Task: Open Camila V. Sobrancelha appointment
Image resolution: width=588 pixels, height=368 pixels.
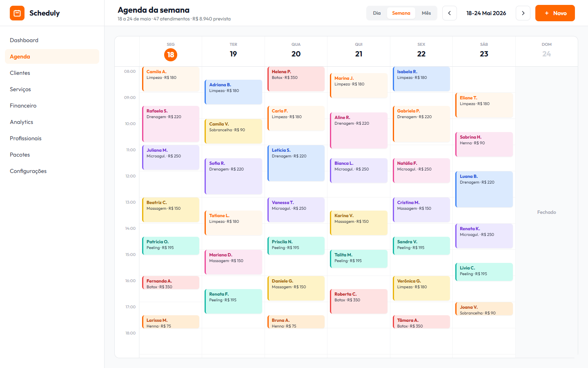Action: 233,131
